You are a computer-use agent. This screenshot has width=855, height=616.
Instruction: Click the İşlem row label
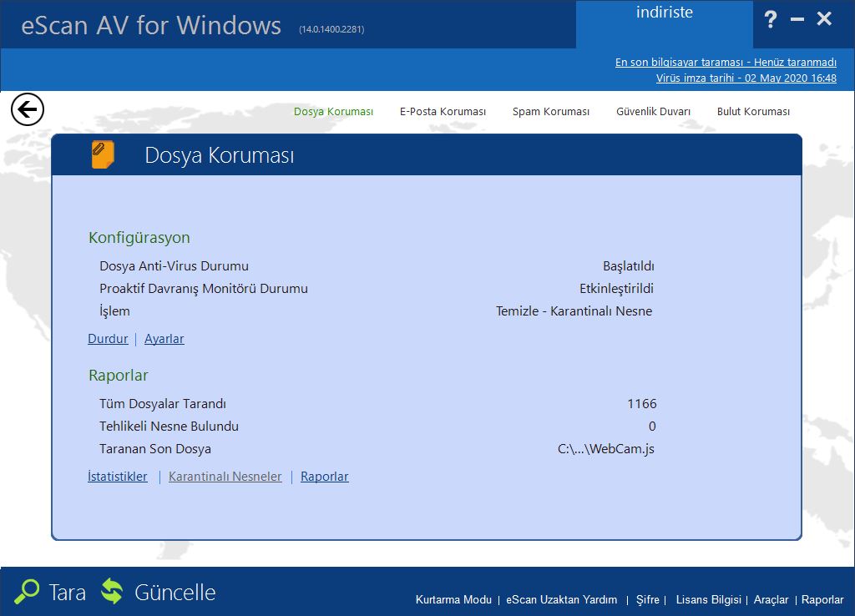[x=114, y=311]
